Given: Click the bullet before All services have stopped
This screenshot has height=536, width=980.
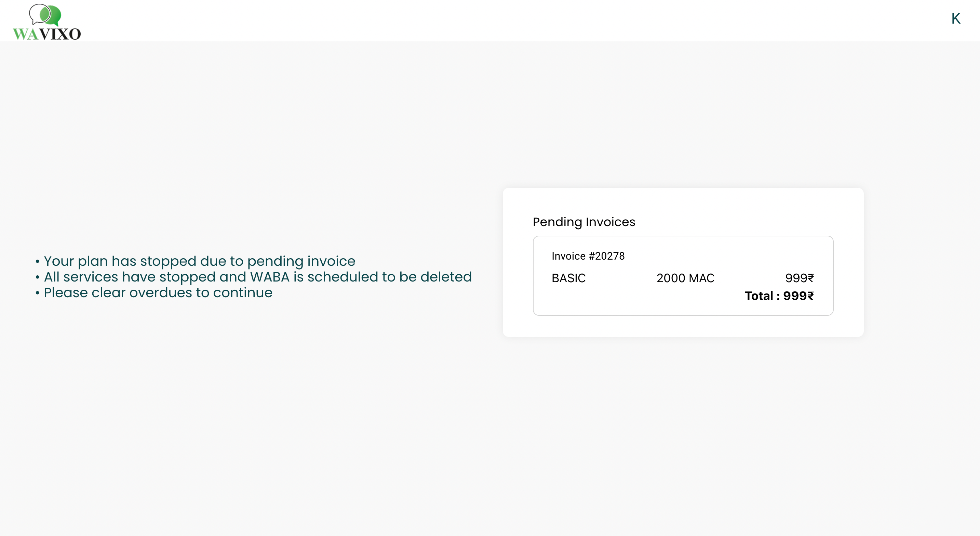Looking at the screenshot, I should click(x=37, y=277).
